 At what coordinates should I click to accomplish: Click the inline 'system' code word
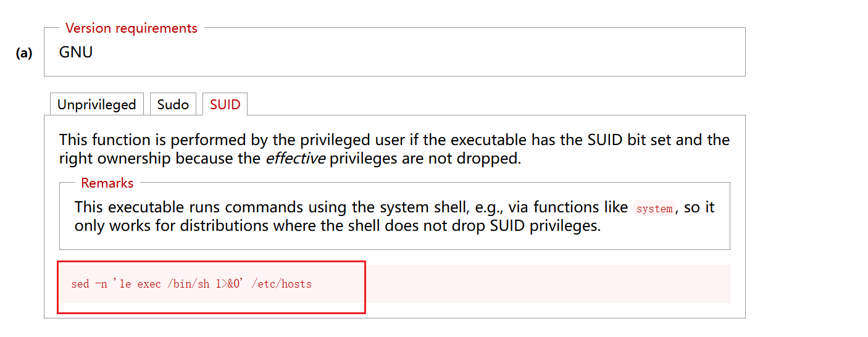[654, 209]
